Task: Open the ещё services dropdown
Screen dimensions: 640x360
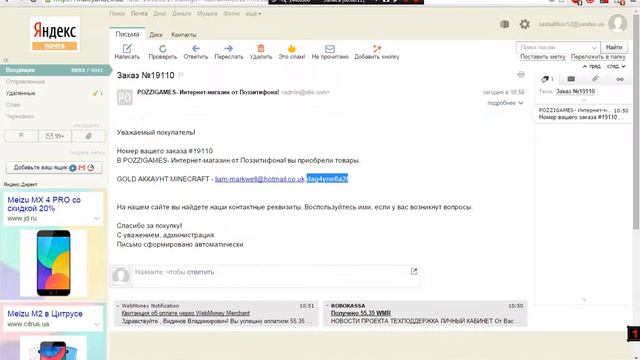Action: (x=253, y=13)
